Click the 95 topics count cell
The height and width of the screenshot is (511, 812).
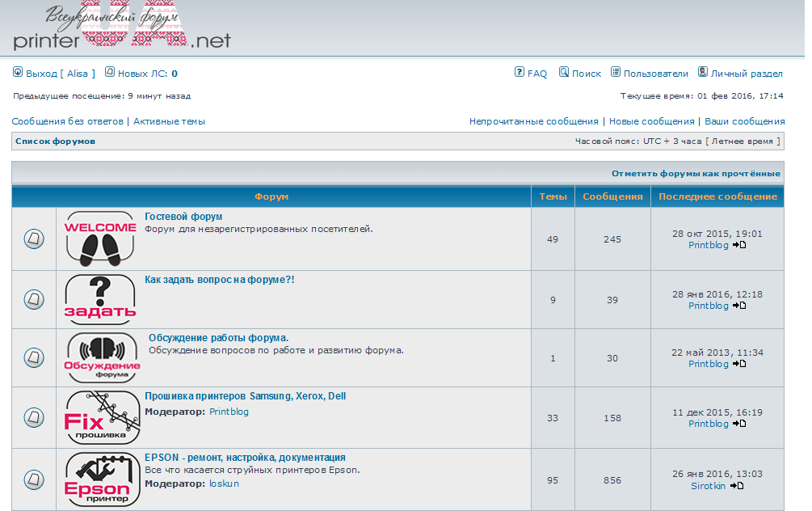tap(553, 480)
